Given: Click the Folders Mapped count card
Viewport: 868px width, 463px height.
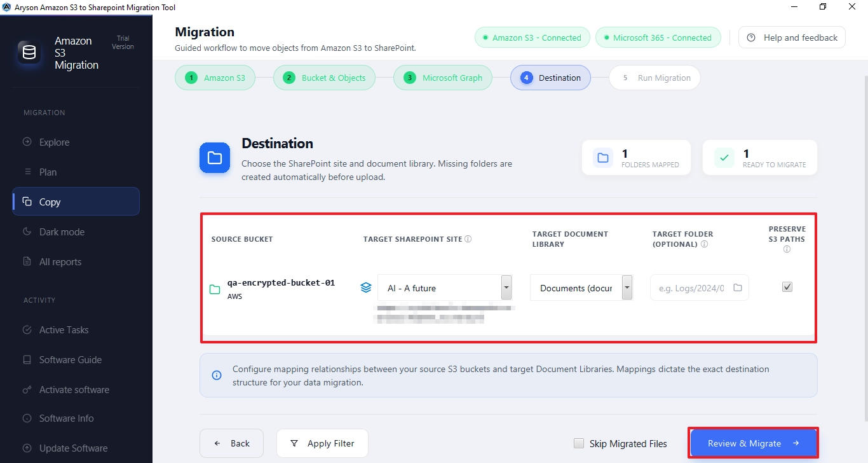Looking at the screenshot, I should [x=636, y=158].
